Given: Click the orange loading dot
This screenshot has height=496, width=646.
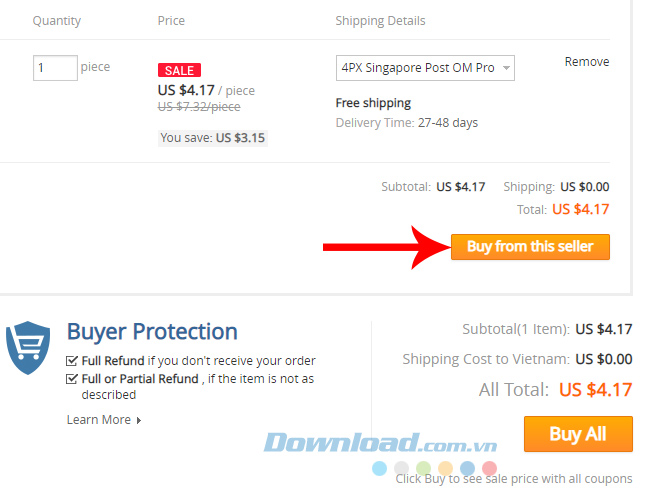Looking at the screenshot, I should coord(446,468).
